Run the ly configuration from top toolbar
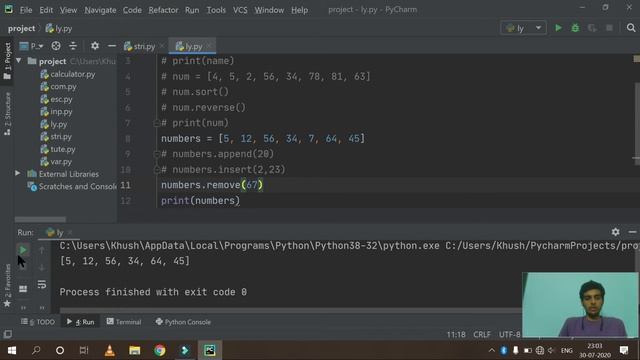 click(558, 28)
